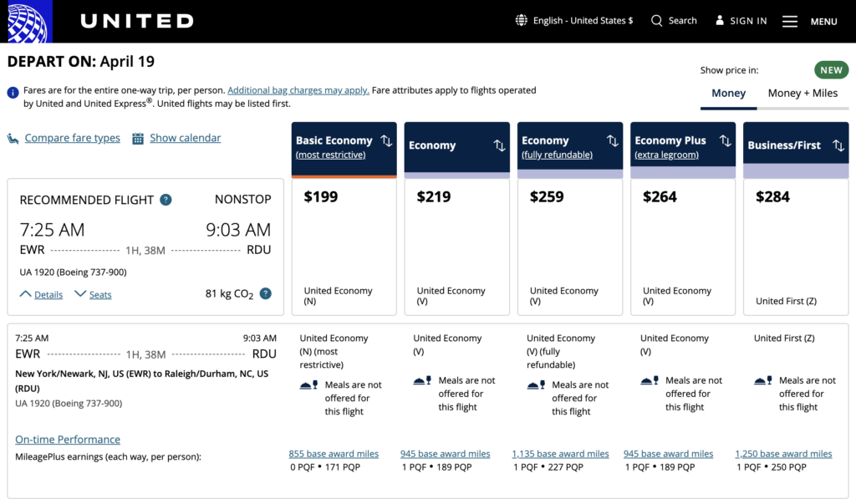
Task: Select the Money tab
Action: pyautogui.click(x=728, y=94)
